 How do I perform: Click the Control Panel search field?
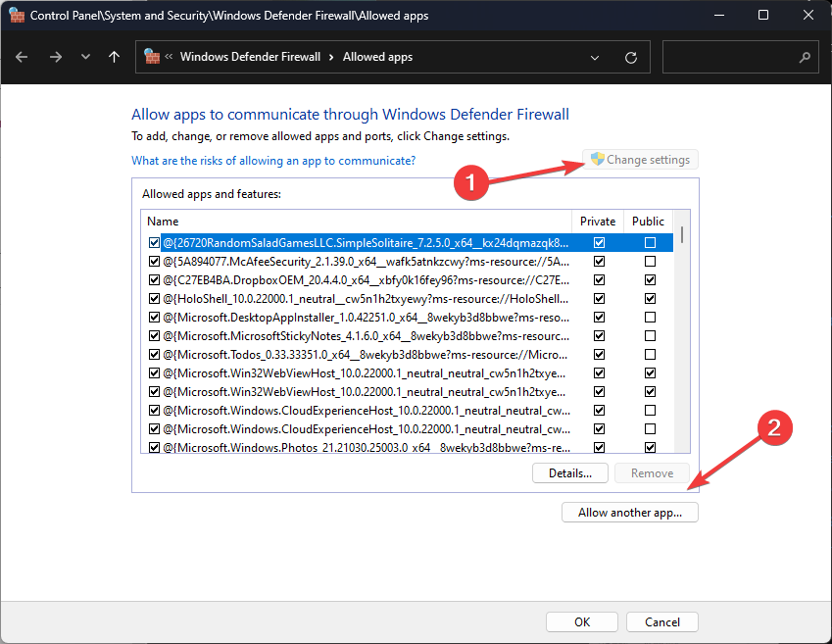point(730,57)
